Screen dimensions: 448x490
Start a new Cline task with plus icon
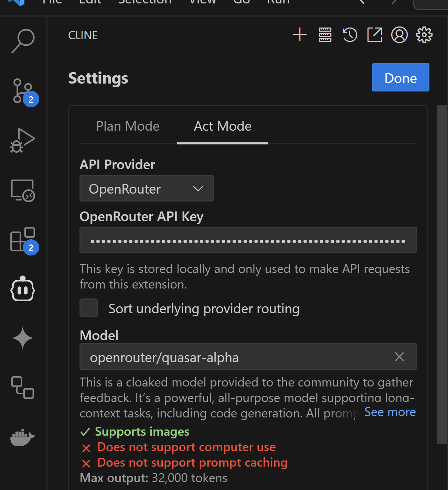click(x=300, y=35)
